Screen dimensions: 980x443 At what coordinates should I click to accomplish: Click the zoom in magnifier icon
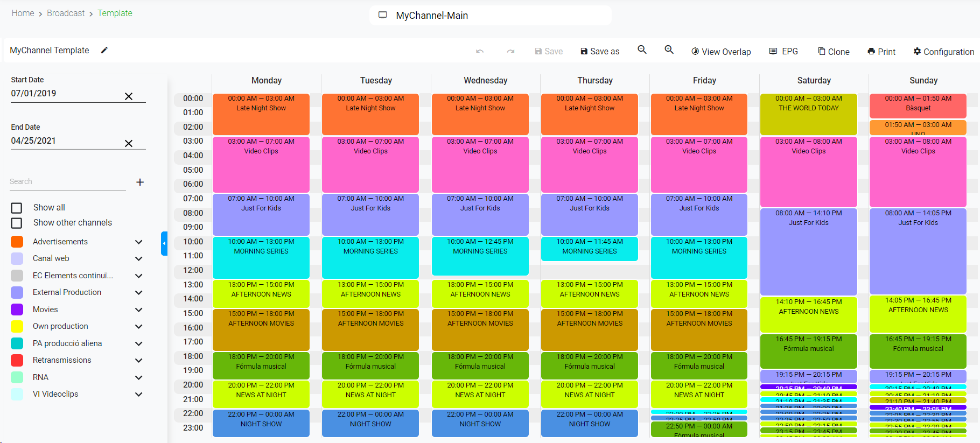(x=669, y=50)
